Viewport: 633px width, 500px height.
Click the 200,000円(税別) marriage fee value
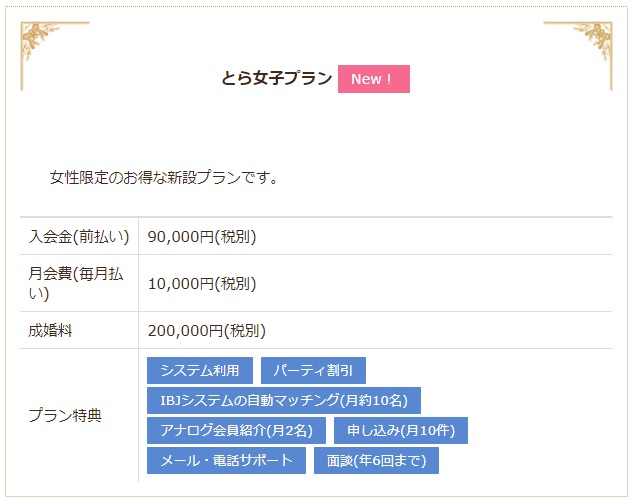tap(206, 330)
